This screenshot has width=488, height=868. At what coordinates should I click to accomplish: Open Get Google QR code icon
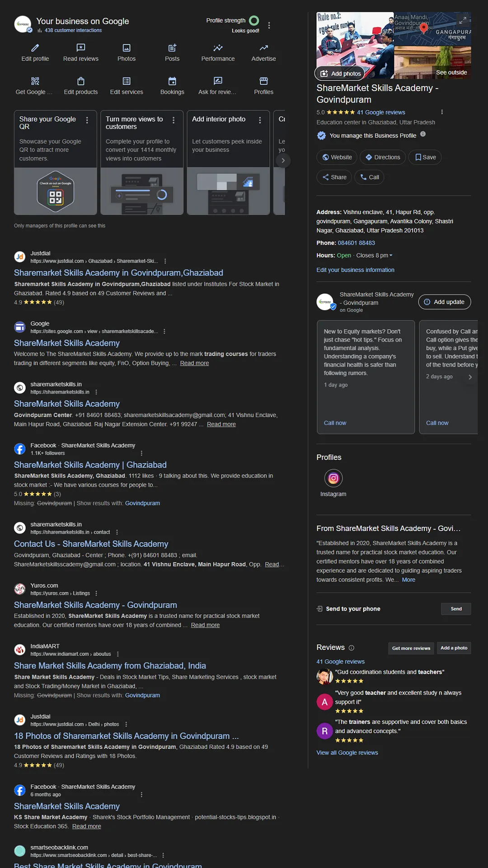[x=35, y=81]
